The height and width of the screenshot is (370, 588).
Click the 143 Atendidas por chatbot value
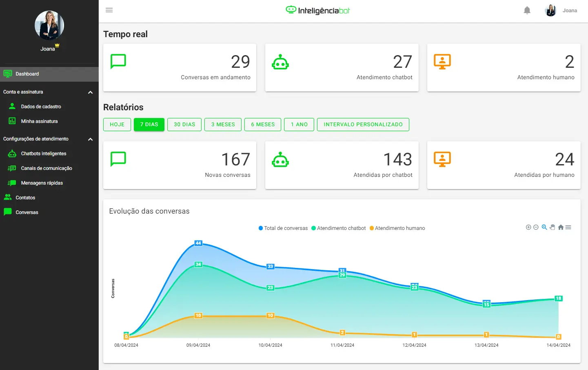(x=397, y=159)
